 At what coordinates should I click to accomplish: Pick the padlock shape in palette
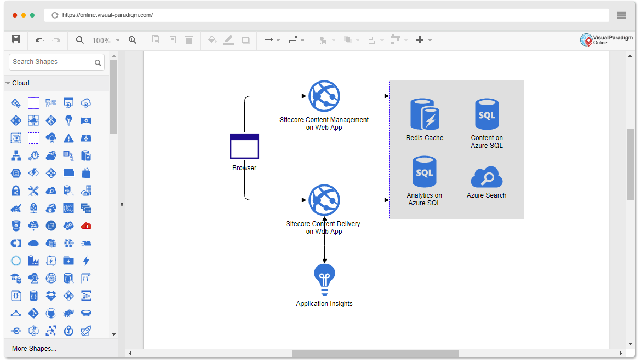click(x=16, y=191)
